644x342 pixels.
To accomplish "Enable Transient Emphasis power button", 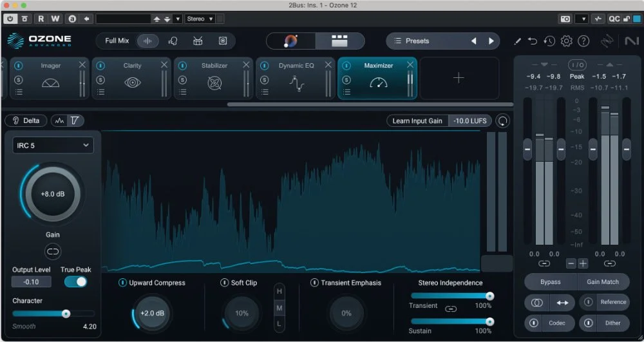I will (314, 283).
